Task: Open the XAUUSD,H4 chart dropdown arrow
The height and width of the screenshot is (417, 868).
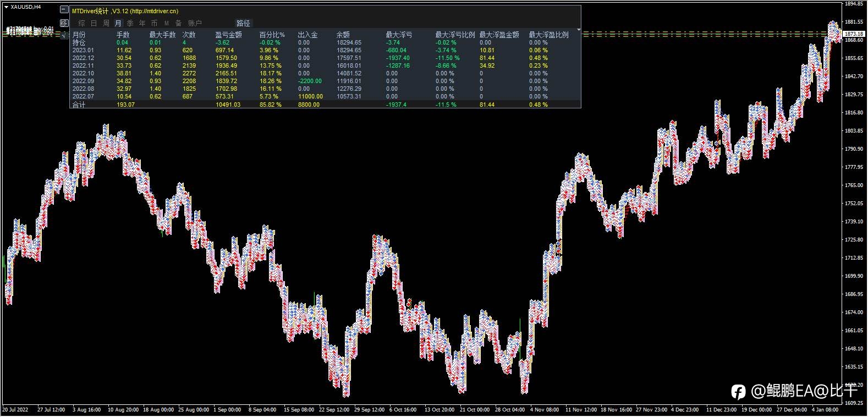Action: pyautogui.click(x=6, y=7)
